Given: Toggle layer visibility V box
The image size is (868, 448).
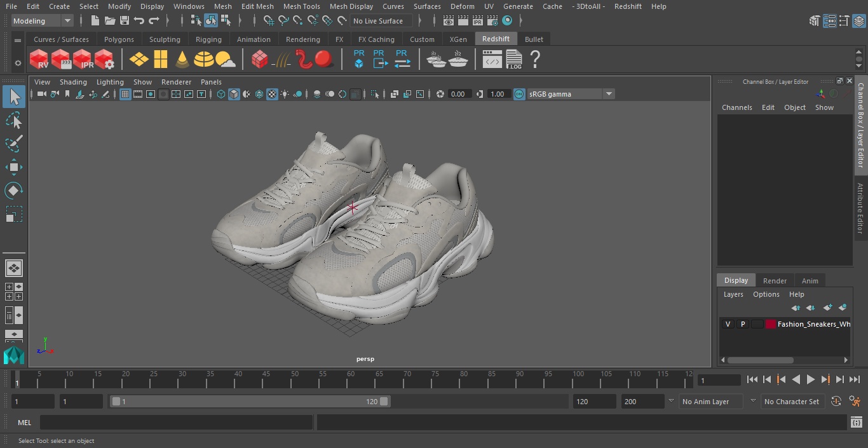Looking at the screenshot, I should (728, 324).
